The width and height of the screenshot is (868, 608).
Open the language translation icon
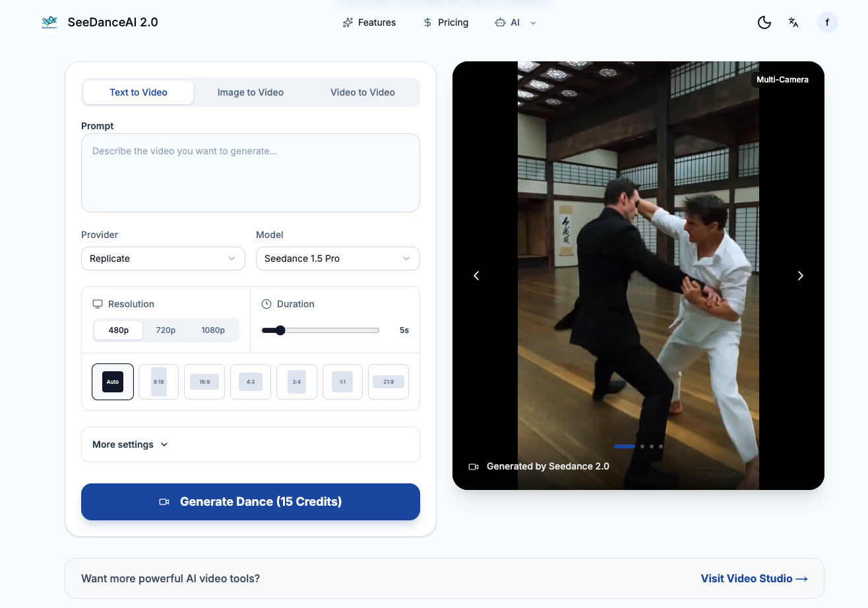coord(793,22)
